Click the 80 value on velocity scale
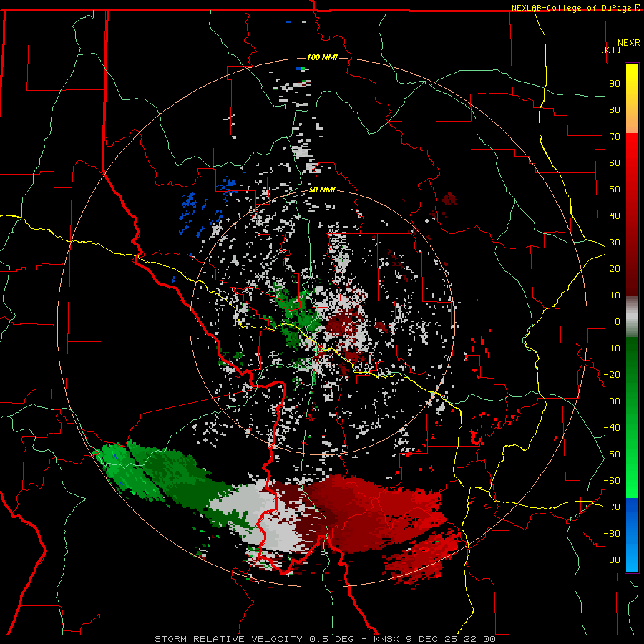The width and height of the screenshot is (644, 644). click(615, 109)
